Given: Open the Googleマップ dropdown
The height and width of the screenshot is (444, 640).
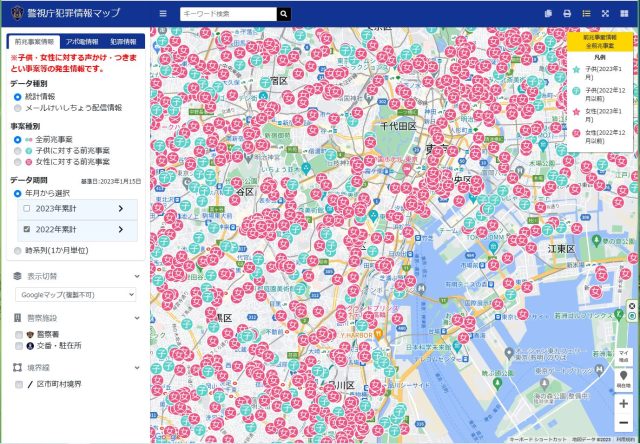Looking at the screenshot, I should click(76, 295).
